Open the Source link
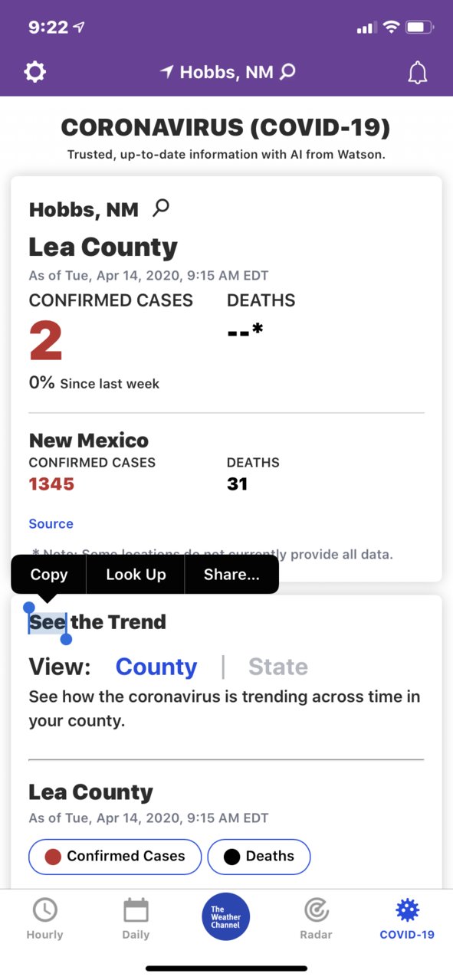 51,524
